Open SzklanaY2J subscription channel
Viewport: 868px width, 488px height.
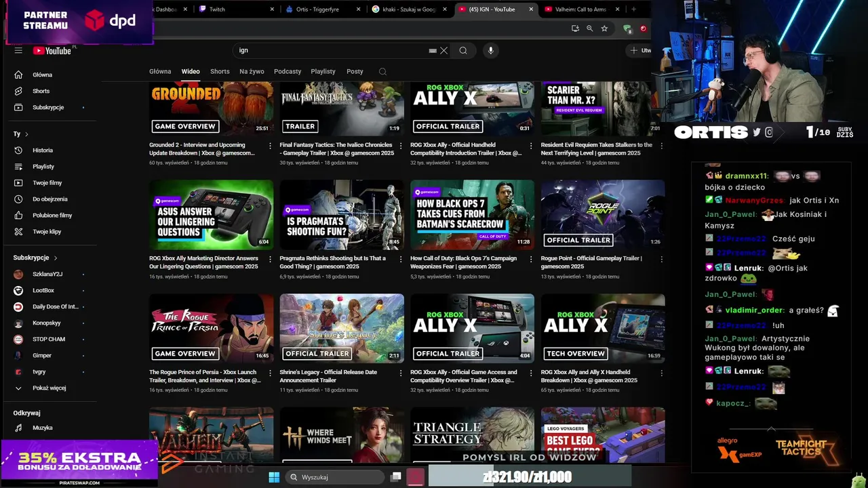click(47, 274)
